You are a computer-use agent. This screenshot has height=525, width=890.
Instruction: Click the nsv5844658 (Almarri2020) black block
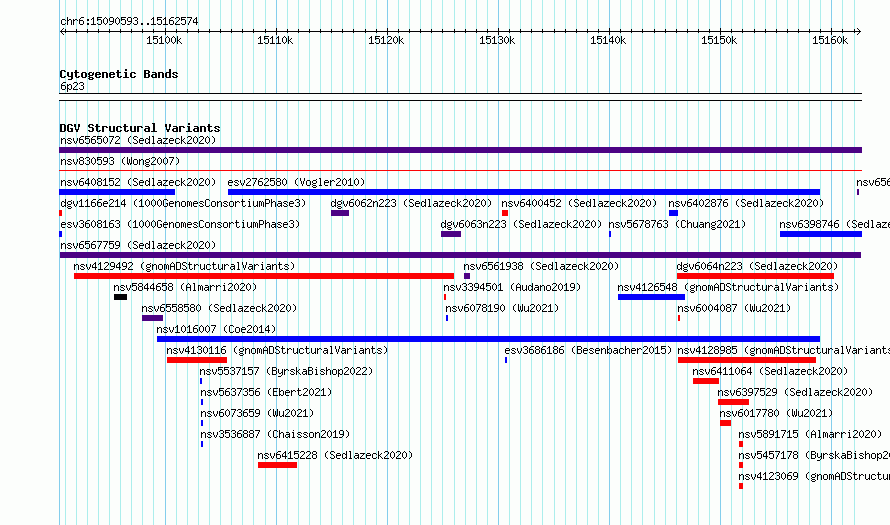point(120,297)
